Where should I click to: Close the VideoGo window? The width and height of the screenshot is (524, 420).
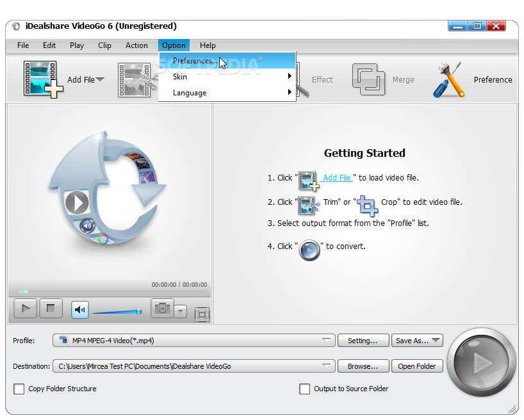pyautogui.click(x=496, y=26)
